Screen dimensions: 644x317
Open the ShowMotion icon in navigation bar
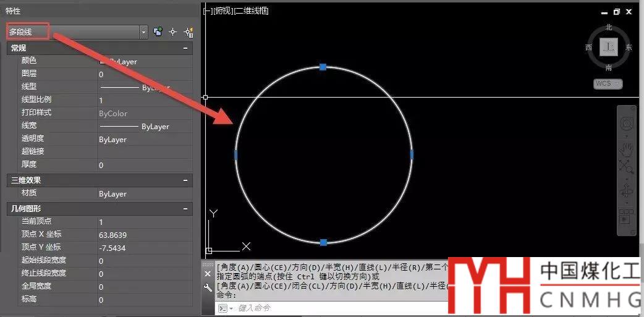click(x=626, y=217)
